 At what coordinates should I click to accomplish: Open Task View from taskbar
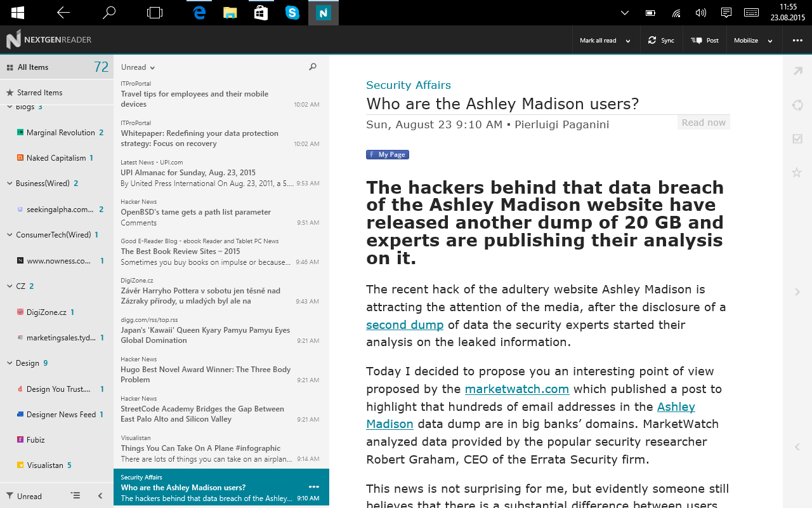(155, 13)
